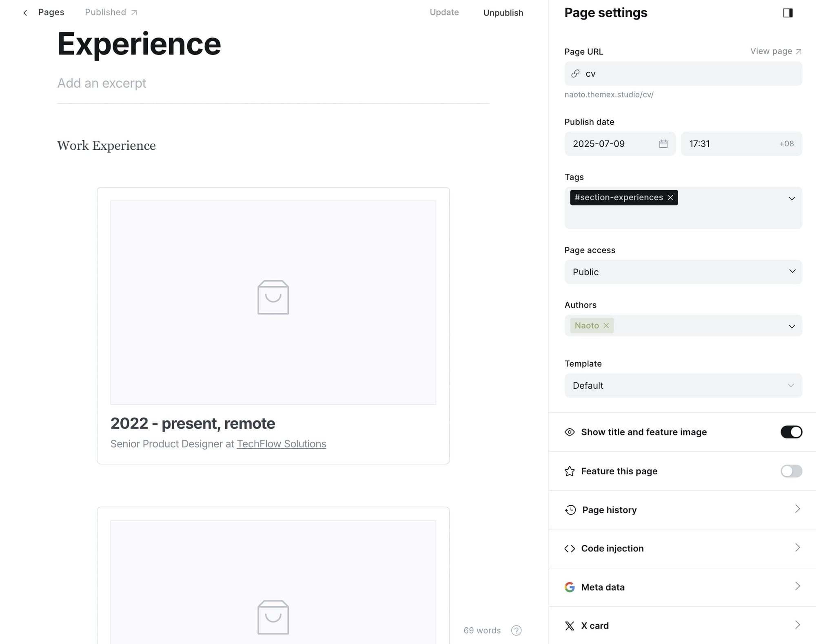
Task: Click the Add an excerpt field
Action: click(x=102, y=83)
